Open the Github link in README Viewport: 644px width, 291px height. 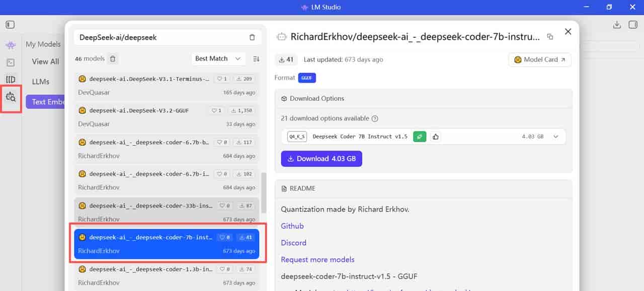292,226
